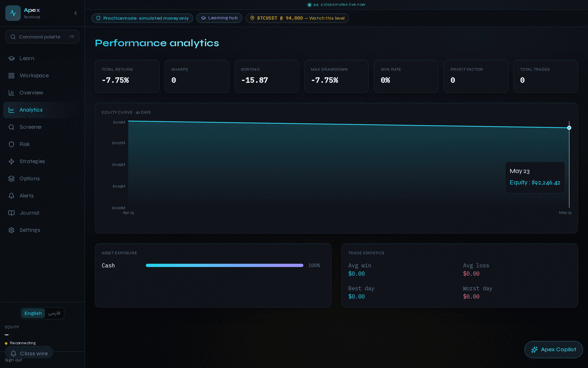Viewport: 588px width, 368px height.
Task: Click the Journal book icon
Action: click(x=11, y=213)
